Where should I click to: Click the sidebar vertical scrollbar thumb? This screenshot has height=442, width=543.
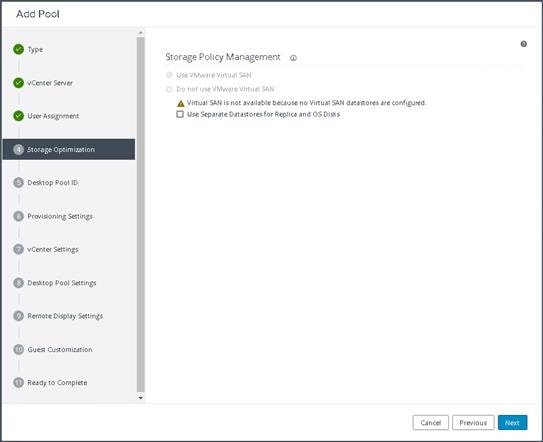pyautogui.click(x=141, y=214)
